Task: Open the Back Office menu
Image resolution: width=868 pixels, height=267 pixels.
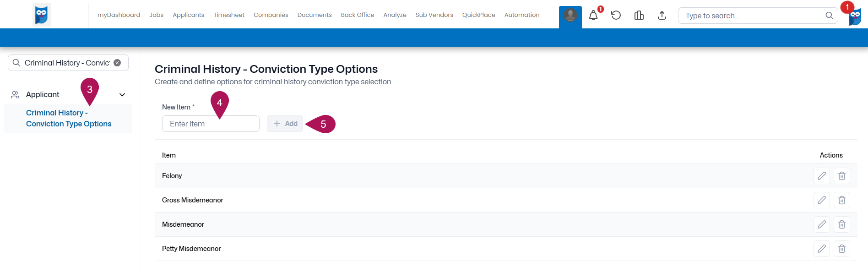Action: (358, 15)
